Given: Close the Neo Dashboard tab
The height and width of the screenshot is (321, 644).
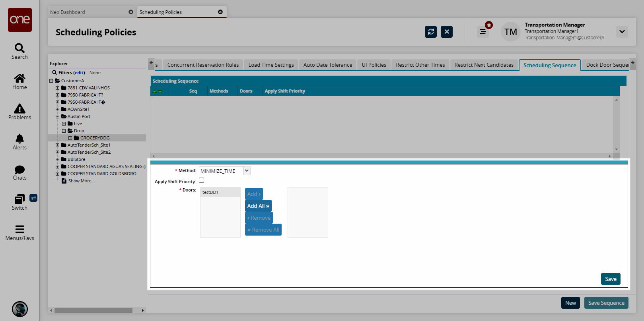Looking at the screenshot, I should (131, 12).
